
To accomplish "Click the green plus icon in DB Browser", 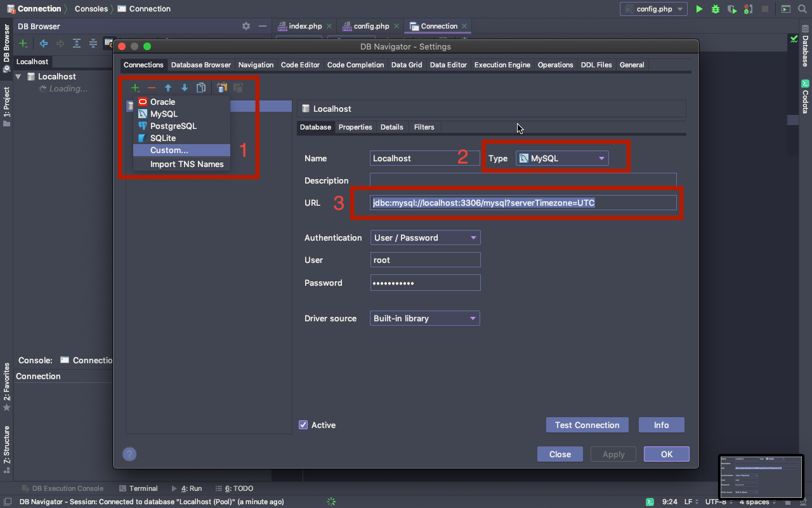I will click(23, 43).
